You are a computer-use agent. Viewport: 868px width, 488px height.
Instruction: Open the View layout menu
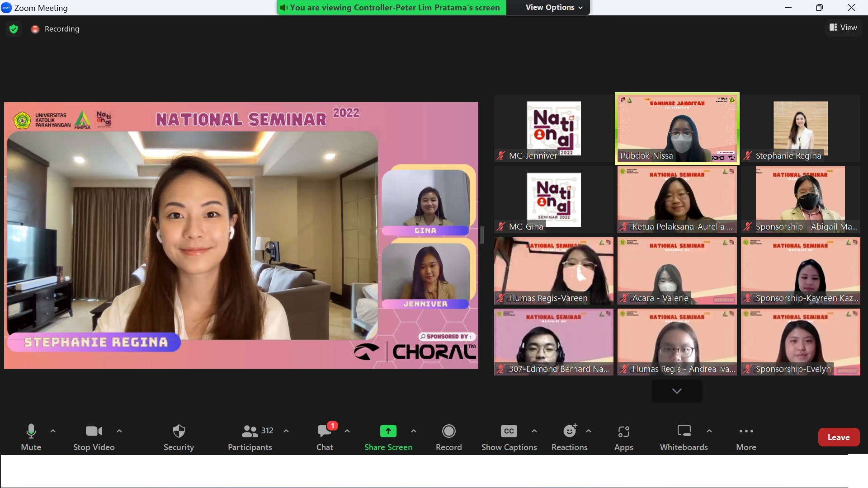[x=843, y=28]
